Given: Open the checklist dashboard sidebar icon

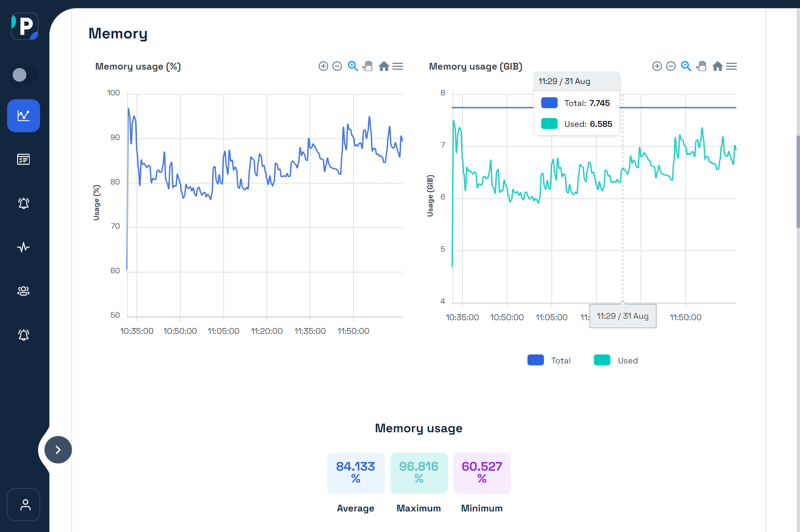Looking at the screenshot, I should click(24, 159).
